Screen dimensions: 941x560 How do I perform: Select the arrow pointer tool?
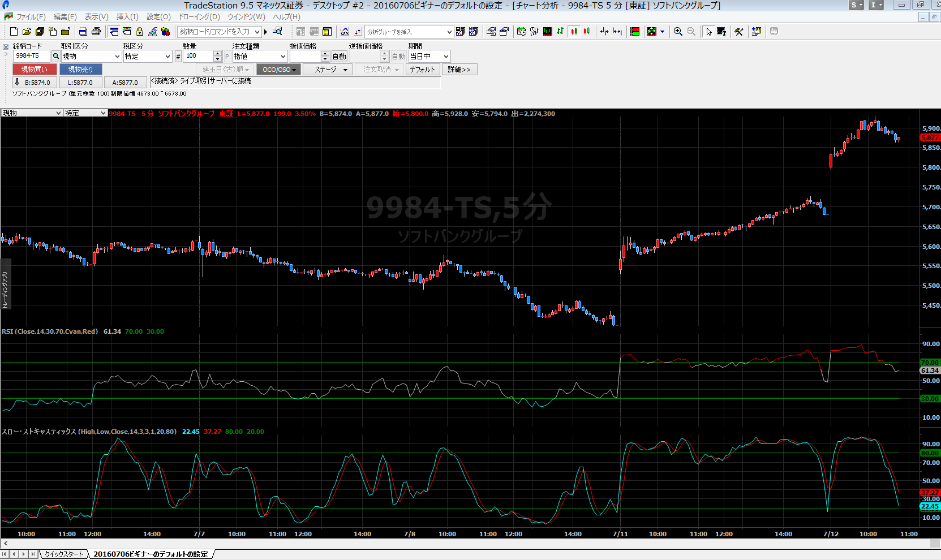[x=708, y=32]
